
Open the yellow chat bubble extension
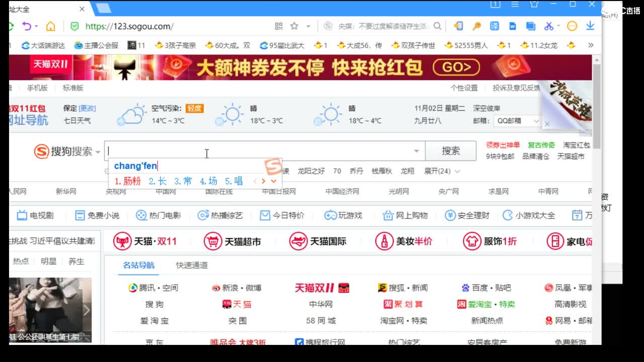[572, 26]
